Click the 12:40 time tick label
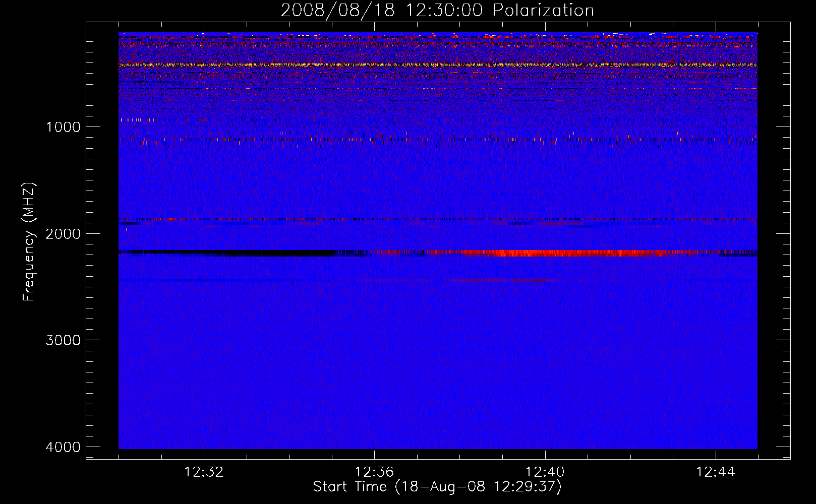This screenshot has width=816, height=504. 545,472
